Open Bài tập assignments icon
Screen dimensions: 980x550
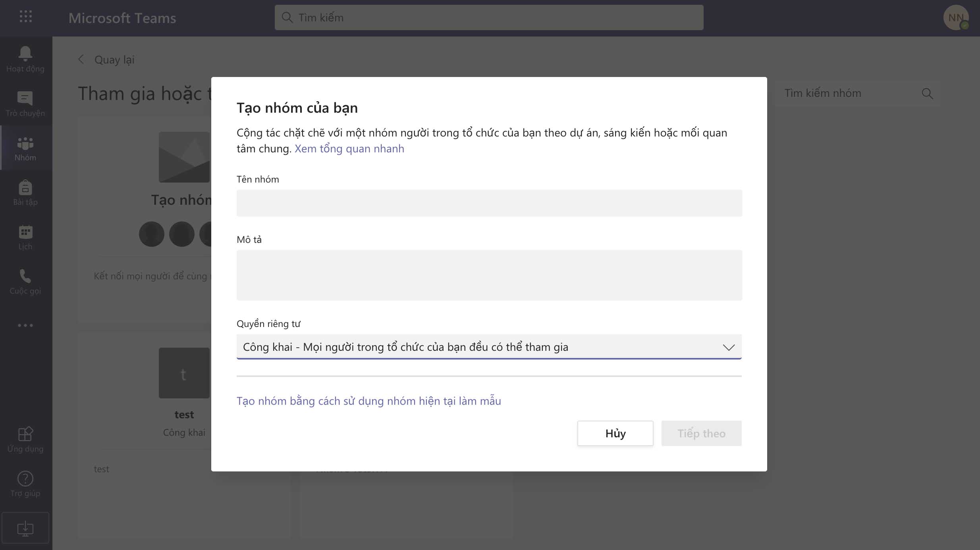click(25, 192)
